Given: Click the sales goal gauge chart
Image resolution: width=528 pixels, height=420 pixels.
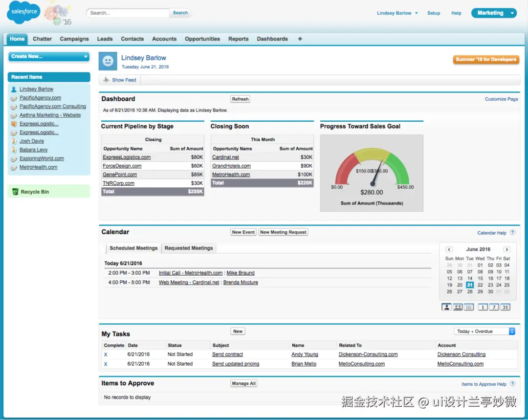Looking at the screenshot, I should pos(372,173).
